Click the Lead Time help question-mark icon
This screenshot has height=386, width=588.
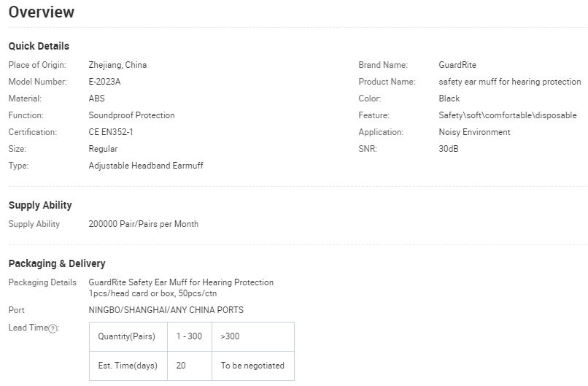tap(53, 328)
